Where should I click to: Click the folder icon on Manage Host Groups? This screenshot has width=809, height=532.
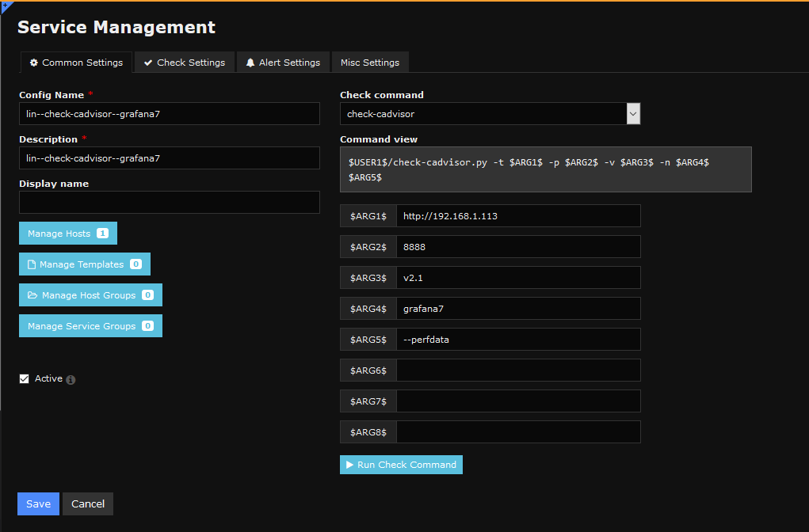pos(32,295)
